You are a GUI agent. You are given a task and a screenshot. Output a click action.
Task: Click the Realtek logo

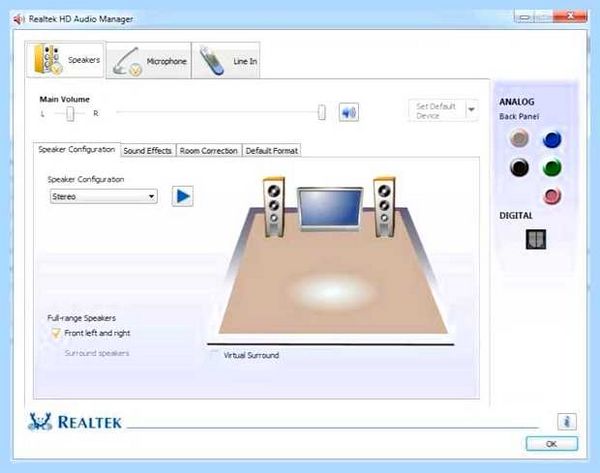(75, 422)
